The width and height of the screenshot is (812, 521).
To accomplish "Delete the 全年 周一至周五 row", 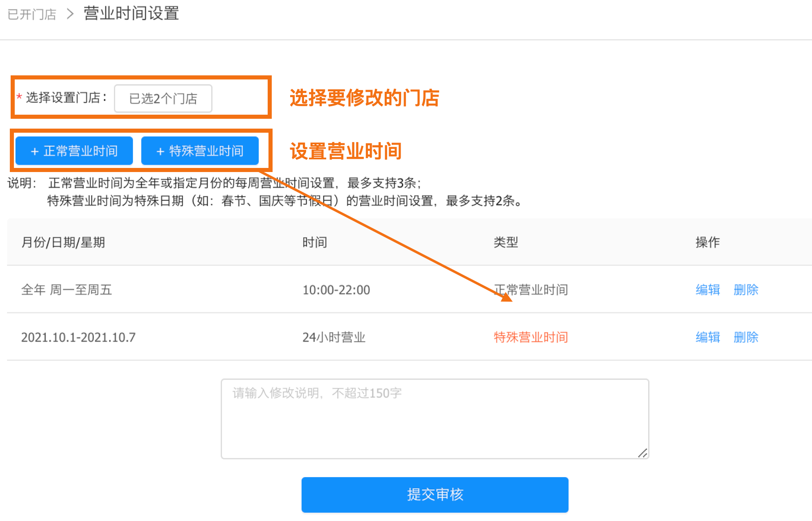I will [x=746, y=290].
